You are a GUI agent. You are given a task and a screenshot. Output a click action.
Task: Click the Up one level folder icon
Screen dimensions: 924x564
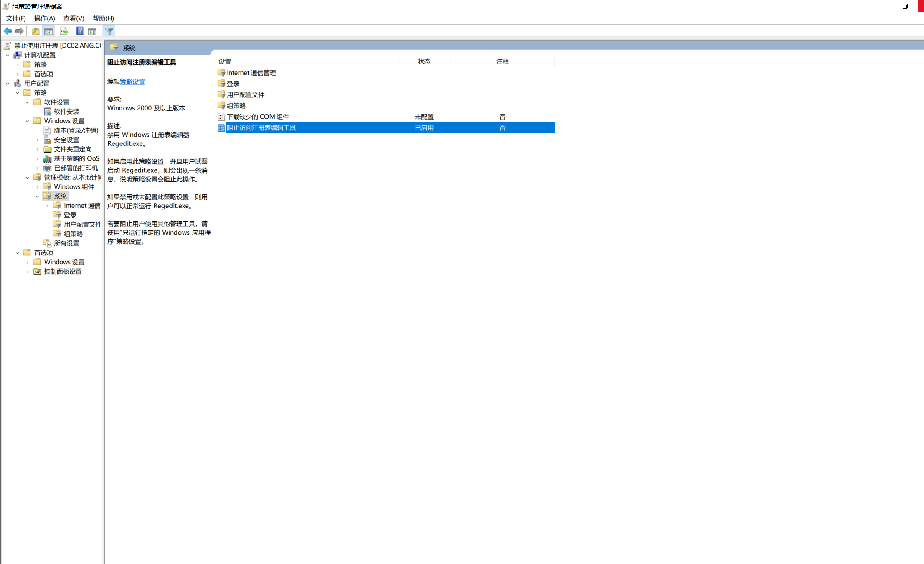point(36,31)
